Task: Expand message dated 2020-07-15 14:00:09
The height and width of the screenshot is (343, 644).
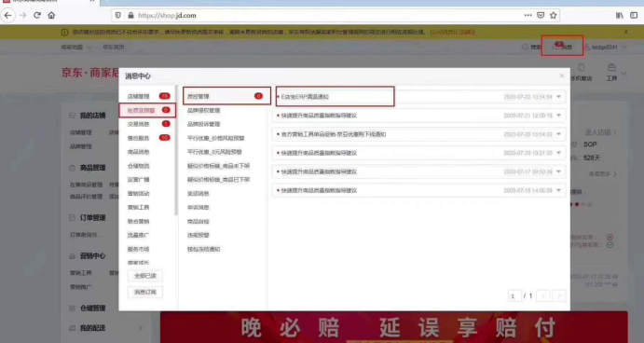Action: coord(558,190)
